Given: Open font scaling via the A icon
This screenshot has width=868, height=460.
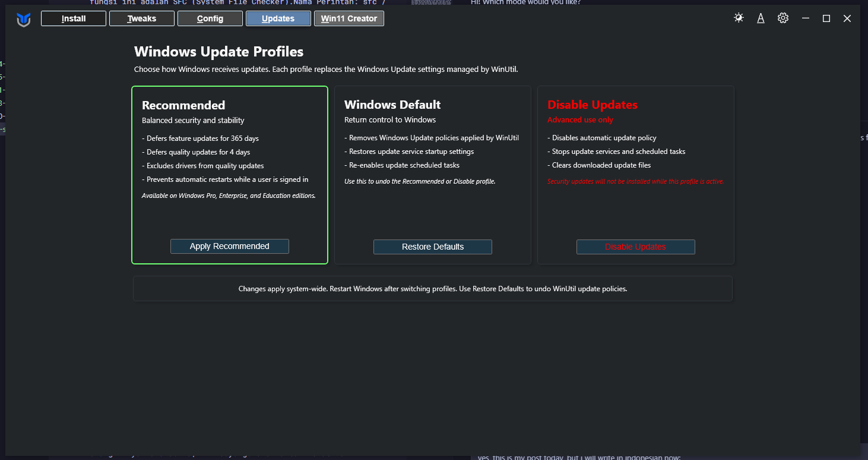Looking at the screenshot, I should coord(761,18).
